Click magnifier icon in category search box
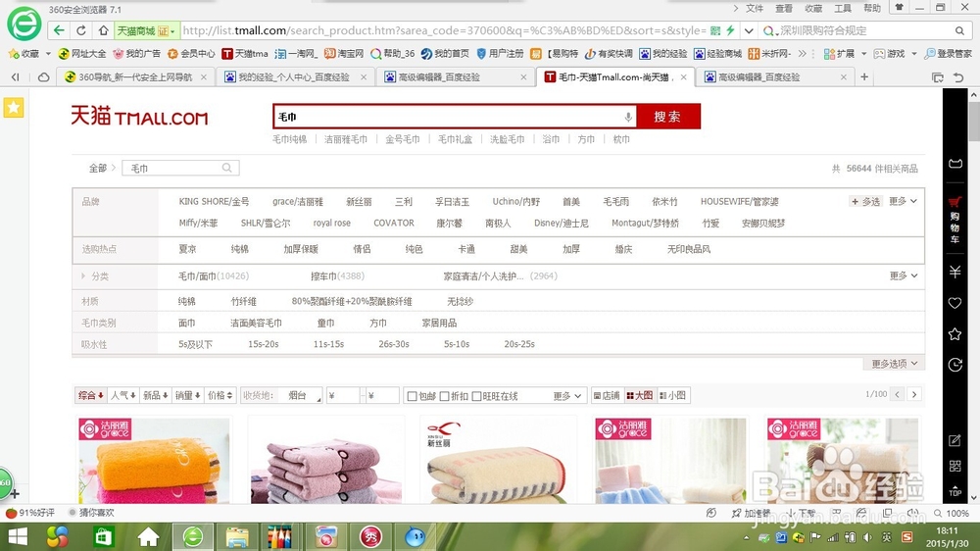Image resolution: width=980 pixels, height=551 pixels. point(227,168)
